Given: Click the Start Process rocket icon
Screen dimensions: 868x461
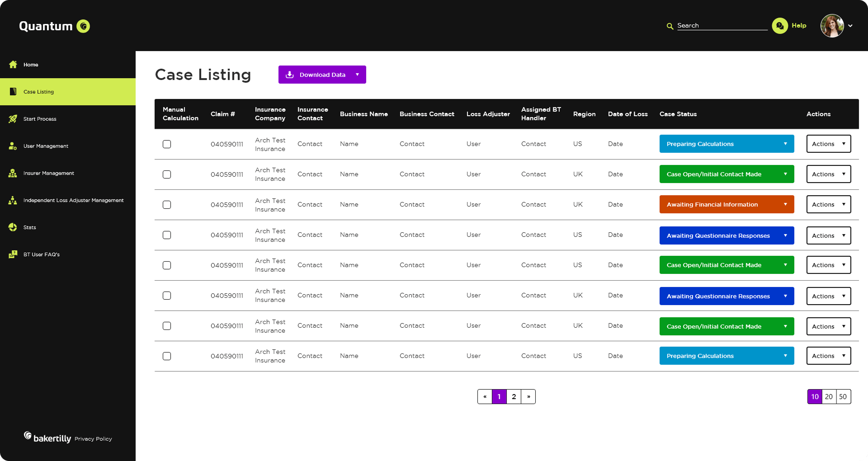Looking at the screenshot, I should [x=13, y=119].
